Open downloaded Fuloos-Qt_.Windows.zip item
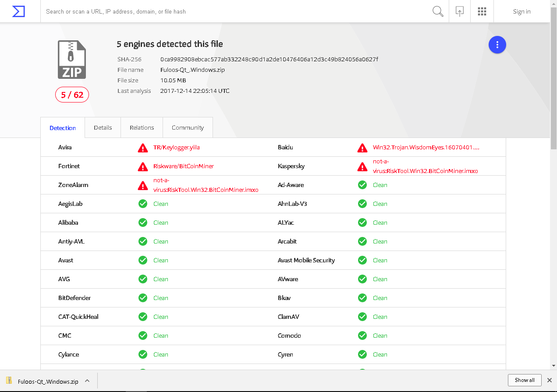557x392 pixels. tap(48, 381)
